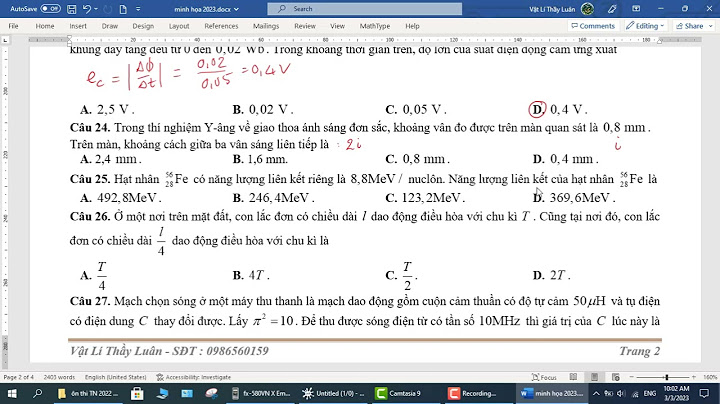The image size is (720, 404).
Task: Click language 'English (United States)' status
Action: pyautogui.click(x=115, y=377)
